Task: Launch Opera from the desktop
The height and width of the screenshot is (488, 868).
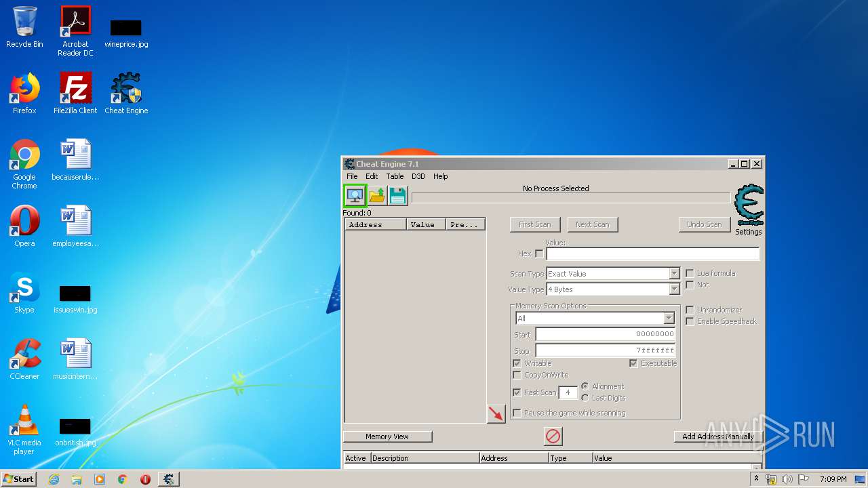Action: [24, 226]
